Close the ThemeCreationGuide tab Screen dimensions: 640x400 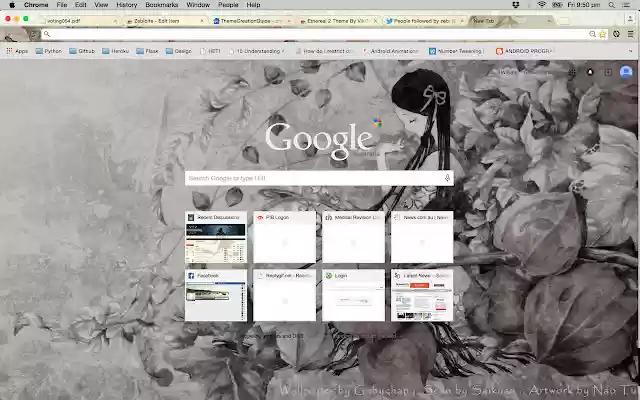(289, 21)
